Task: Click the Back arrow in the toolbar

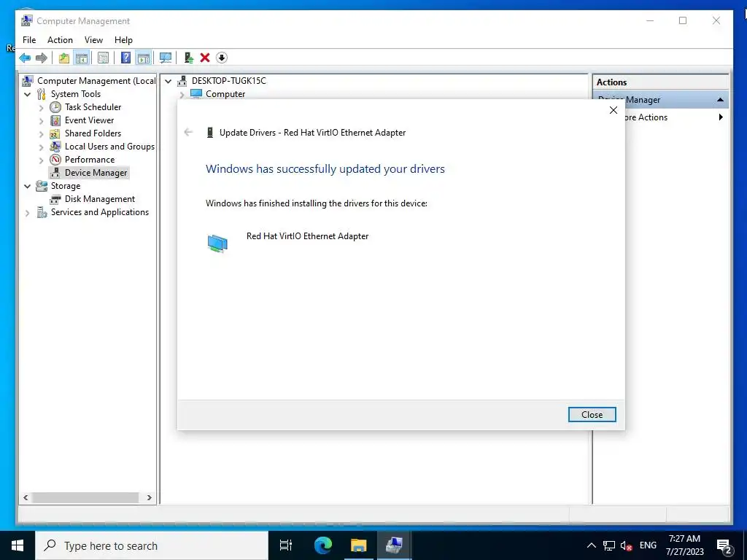Action: coord(25,58)
